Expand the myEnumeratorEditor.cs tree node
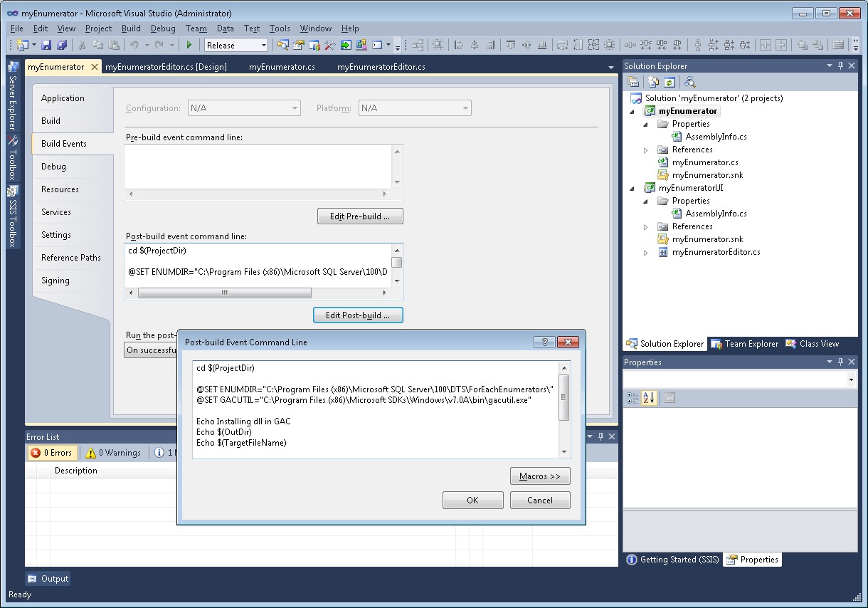 click(646, 252)
